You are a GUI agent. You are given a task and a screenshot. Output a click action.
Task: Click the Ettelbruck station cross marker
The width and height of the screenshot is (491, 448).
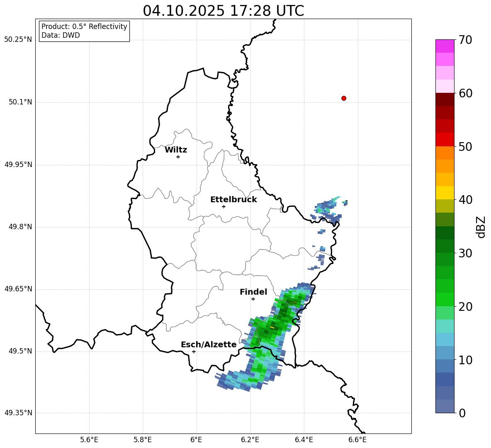point(224,206)
